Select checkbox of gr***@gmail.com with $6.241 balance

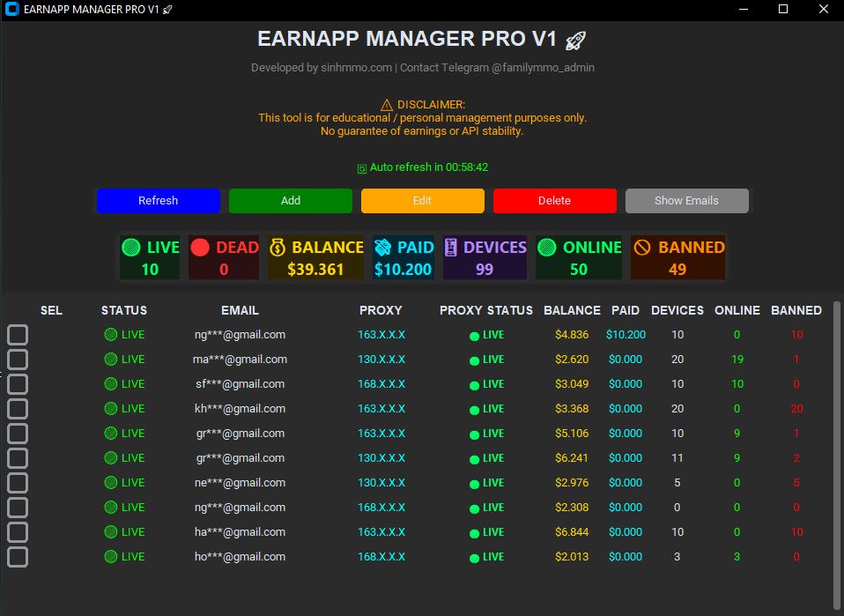tap(18, 458)
